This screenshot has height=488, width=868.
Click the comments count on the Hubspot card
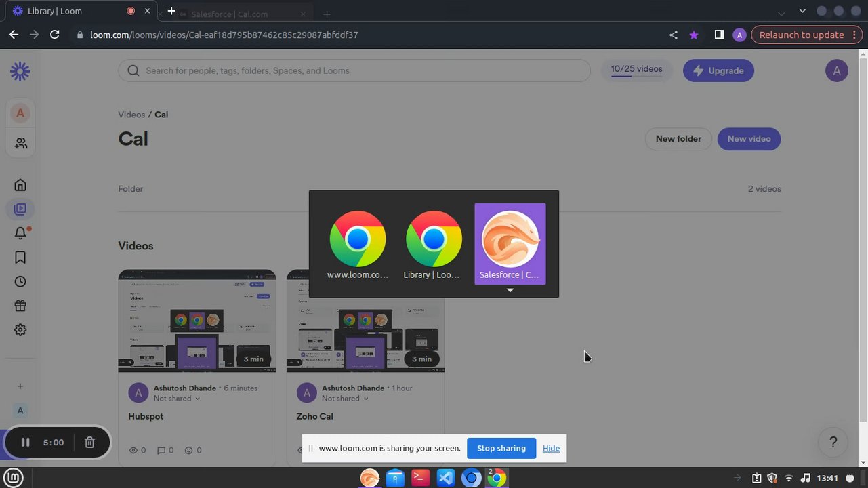165,450
